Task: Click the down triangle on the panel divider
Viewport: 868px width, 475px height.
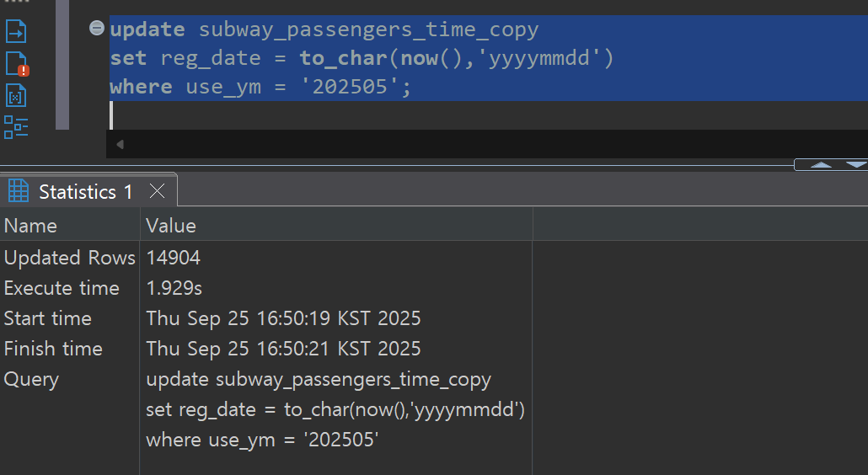Action: (x=855, y=165)
